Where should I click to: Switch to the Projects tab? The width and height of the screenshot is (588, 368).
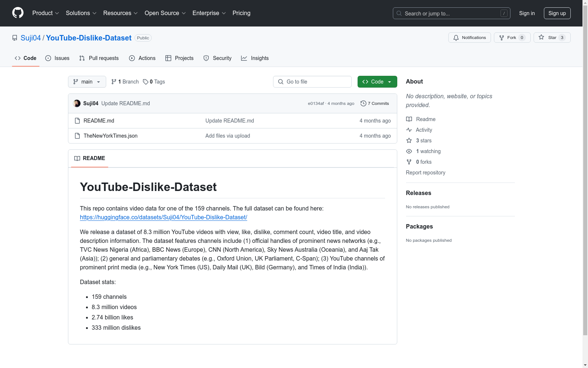(x=179, y=58)
